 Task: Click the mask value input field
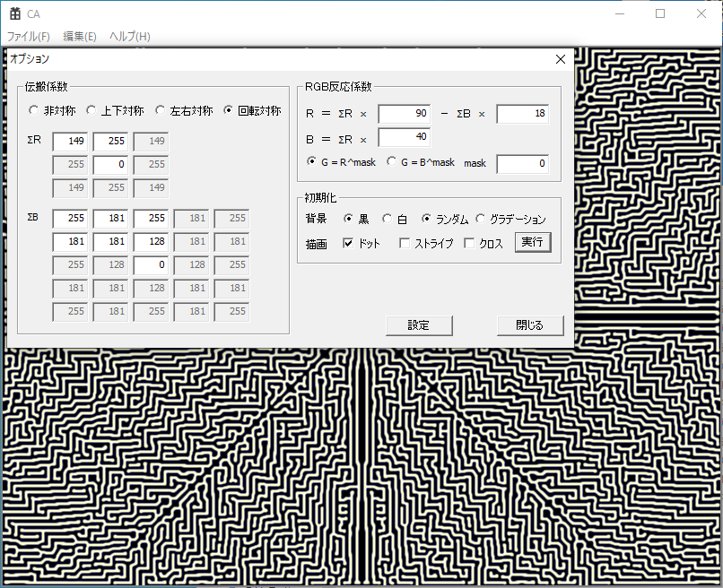(522, 164)
